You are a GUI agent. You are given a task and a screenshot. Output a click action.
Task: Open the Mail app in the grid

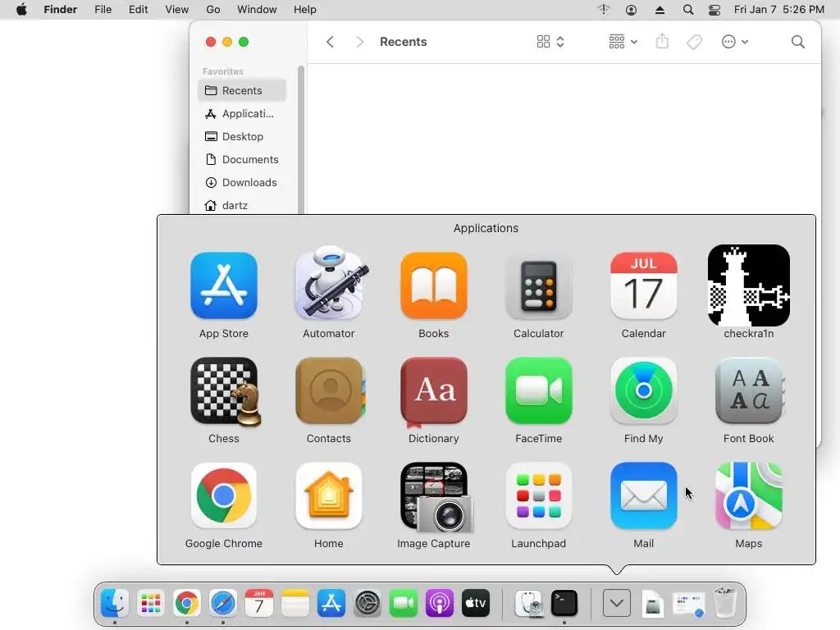coord(643,495)
